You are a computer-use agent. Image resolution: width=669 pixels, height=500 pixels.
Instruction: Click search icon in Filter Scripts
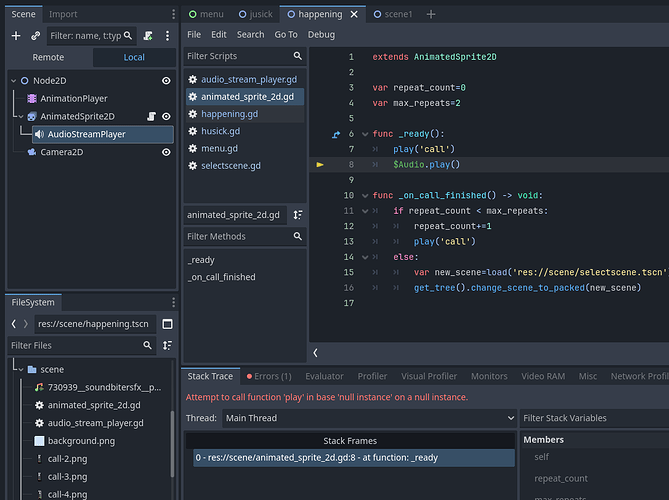point(297,56)
